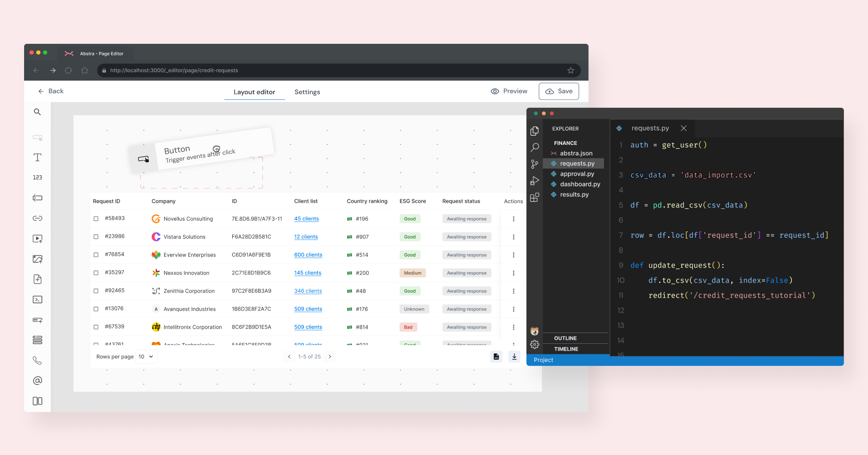Collapse the OUTLINE section
This screenshot has height=455, width=868.
(x=566, y=338)
